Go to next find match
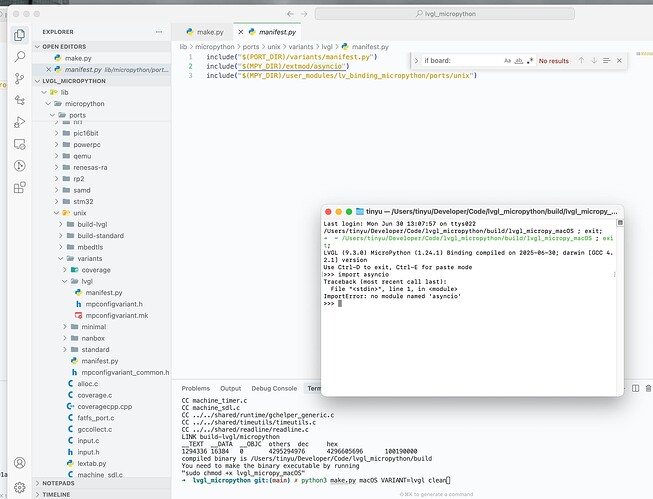This screenshot has width=653, height=499. (x=594, y=60)
